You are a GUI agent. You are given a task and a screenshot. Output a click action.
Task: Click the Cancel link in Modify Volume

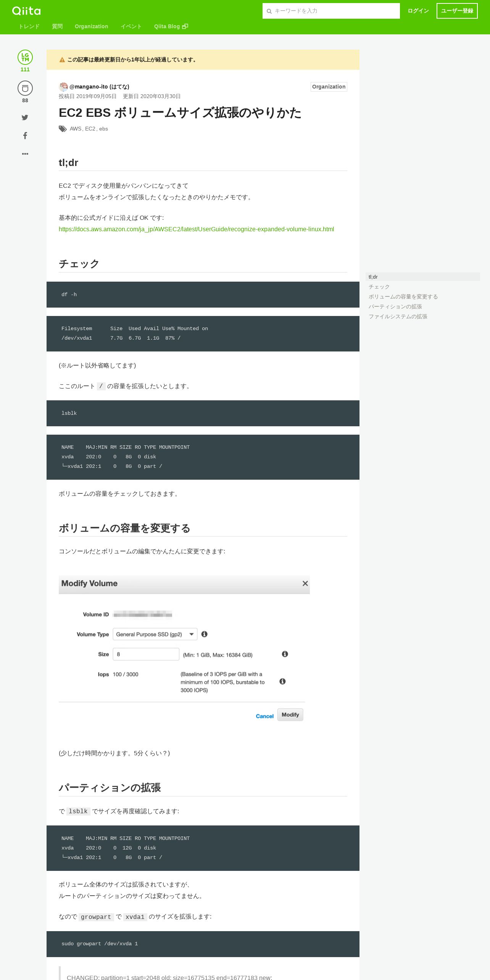click(265, 716)
